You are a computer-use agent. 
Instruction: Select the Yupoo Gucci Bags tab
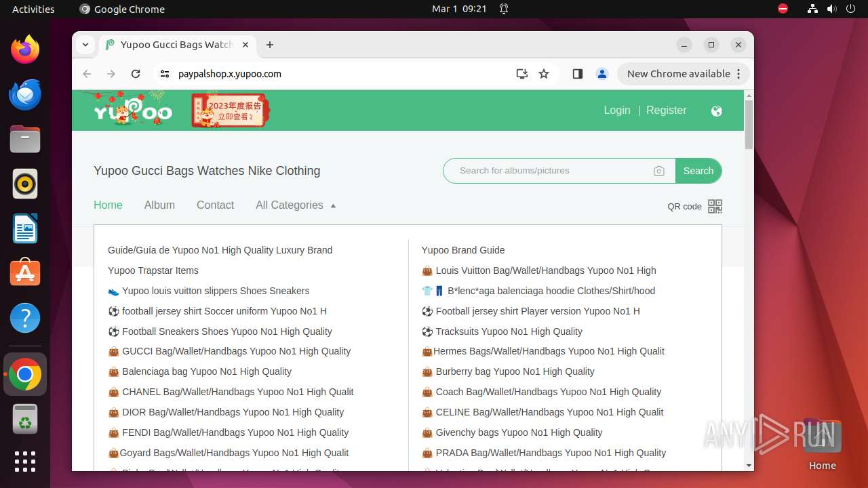coord(178,45)
